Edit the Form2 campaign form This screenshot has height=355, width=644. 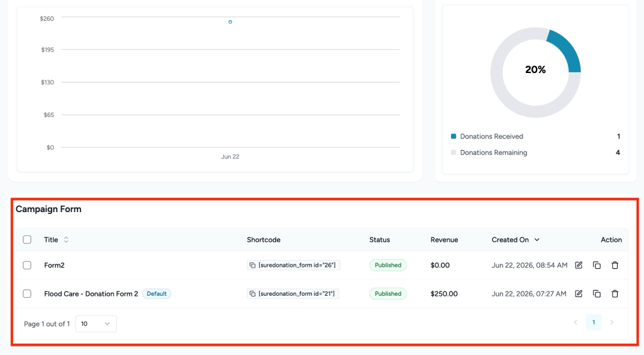tap(579, 265)
